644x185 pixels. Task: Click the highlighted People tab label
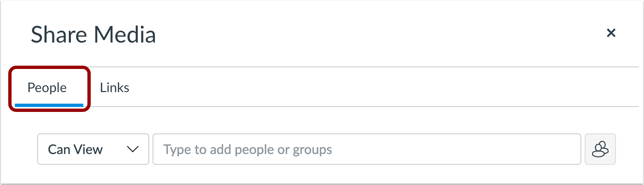(x=47, y=88)
